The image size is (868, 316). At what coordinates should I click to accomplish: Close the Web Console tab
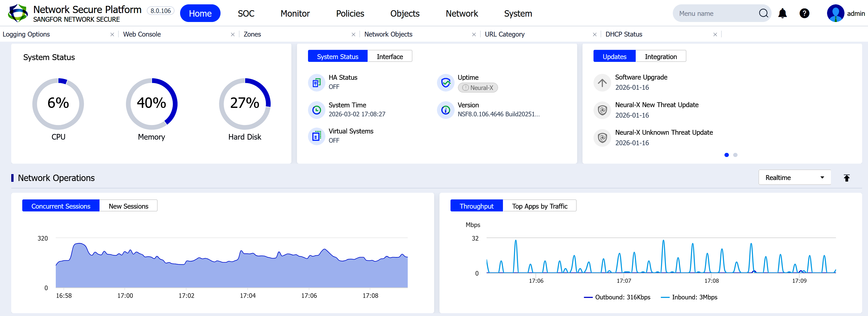[x=233, y=34]
